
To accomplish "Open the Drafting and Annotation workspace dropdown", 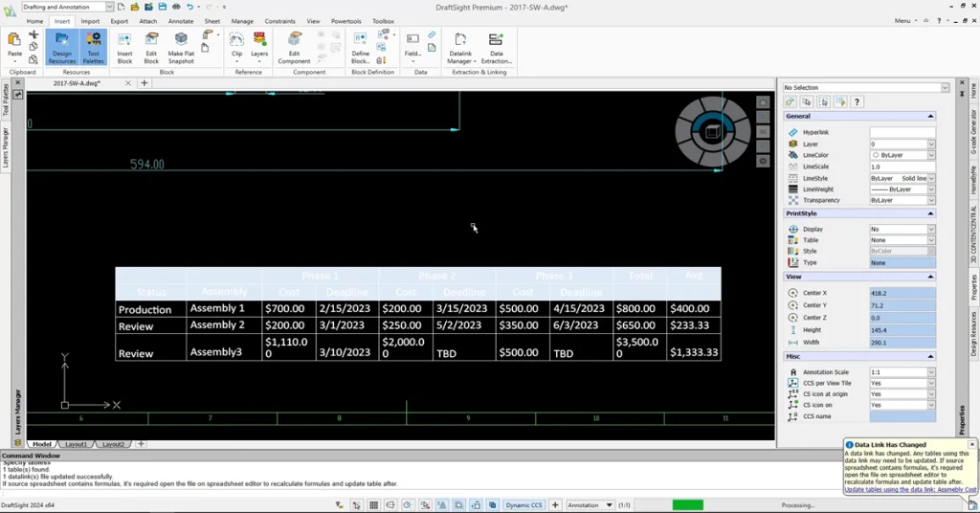I will click(109, 7).
